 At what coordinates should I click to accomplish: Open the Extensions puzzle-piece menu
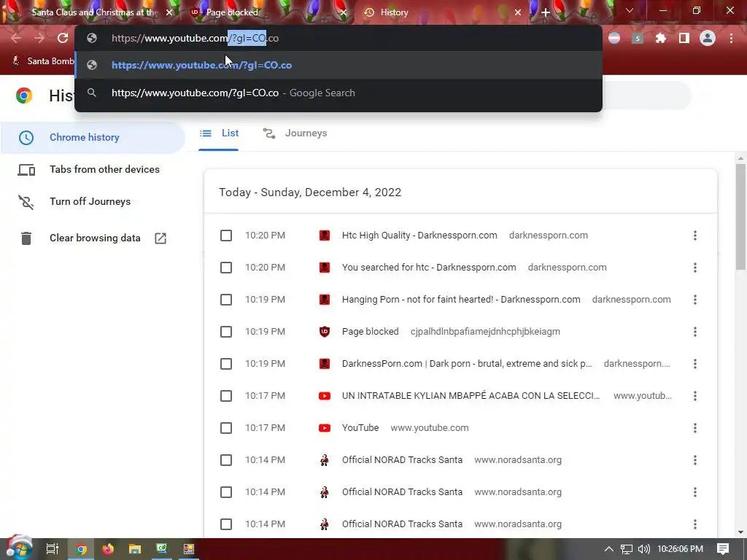[661, 38]
